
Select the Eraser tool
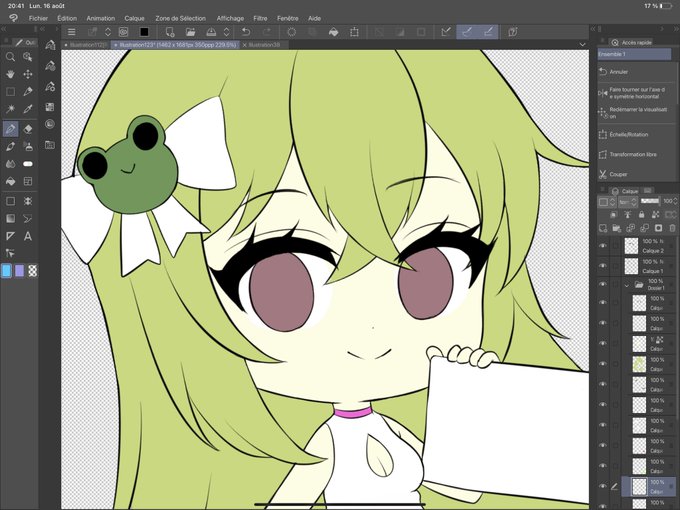point(28,129)
